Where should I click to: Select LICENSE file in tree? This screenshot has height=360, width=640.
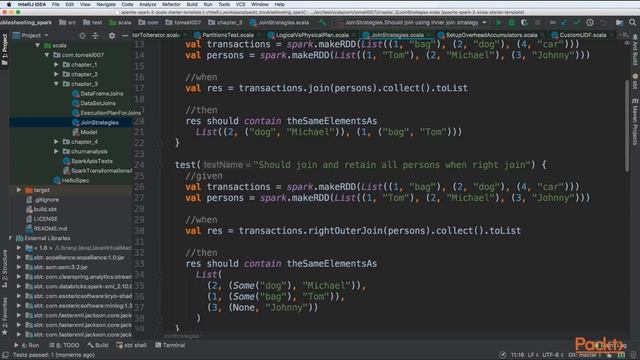pyautogui.click(x=42, y=219)
